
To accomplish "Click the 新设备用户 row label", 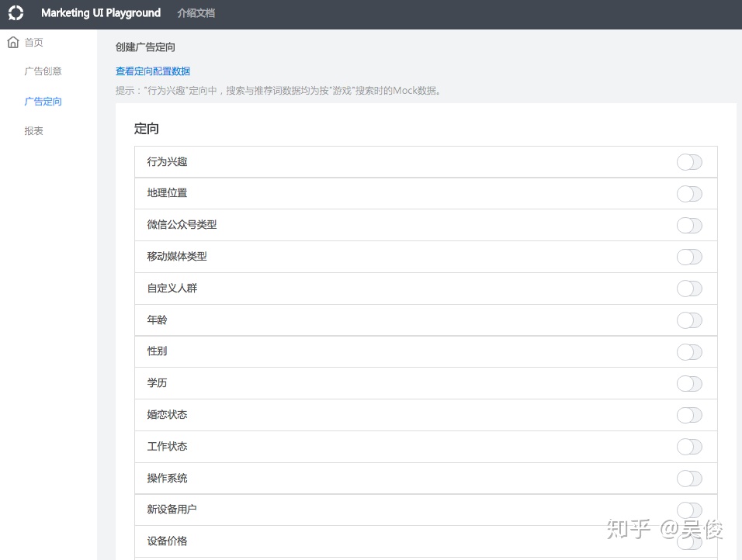I will [x=172, y=510].
